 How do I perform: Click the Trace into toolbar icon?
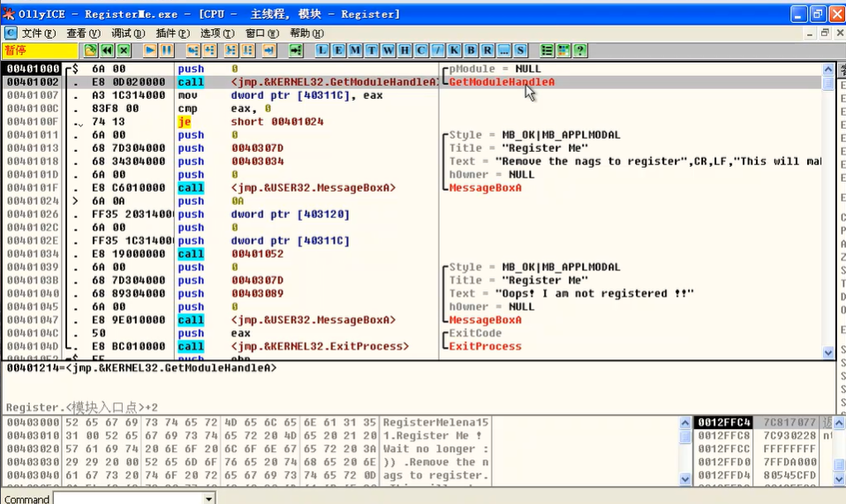230,50
